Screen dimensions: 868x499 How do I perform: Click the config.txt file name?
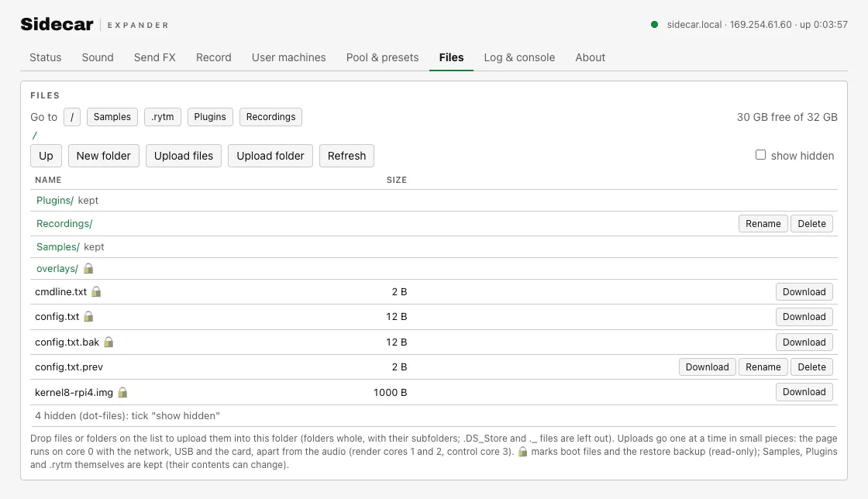57,316
